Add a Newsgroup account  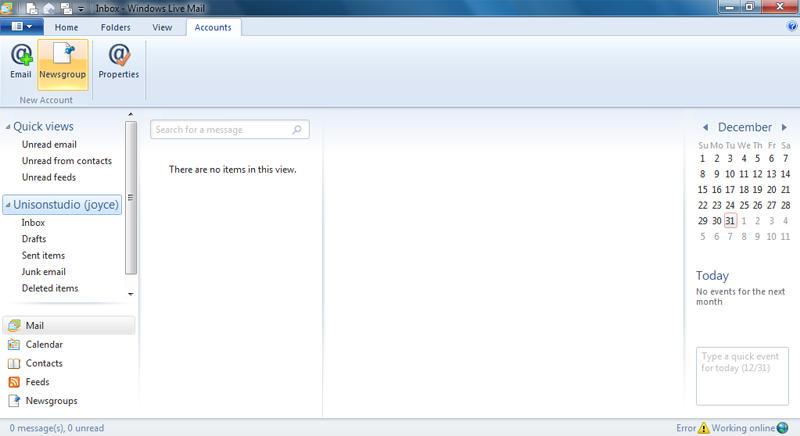pyautogui.click(x=62, y=64)
